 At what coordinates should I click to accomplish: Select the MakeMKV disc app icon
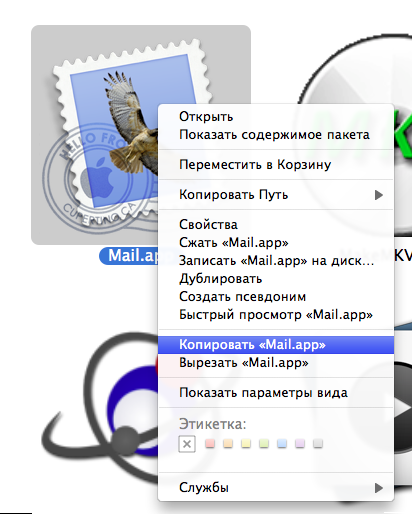[x=403, y=133]
